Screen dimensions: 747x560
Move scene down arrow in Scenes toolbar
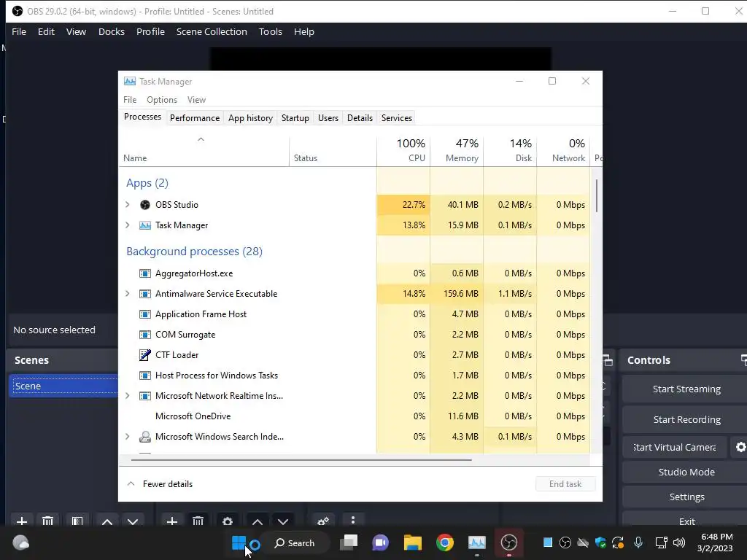(x=133, y=522)
